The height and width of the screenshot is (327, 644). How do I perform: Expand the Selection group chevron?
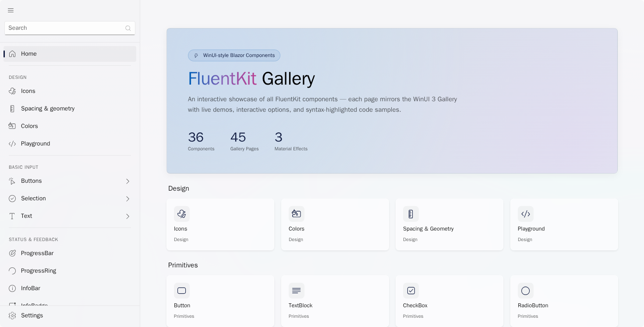tap(128, 199)
